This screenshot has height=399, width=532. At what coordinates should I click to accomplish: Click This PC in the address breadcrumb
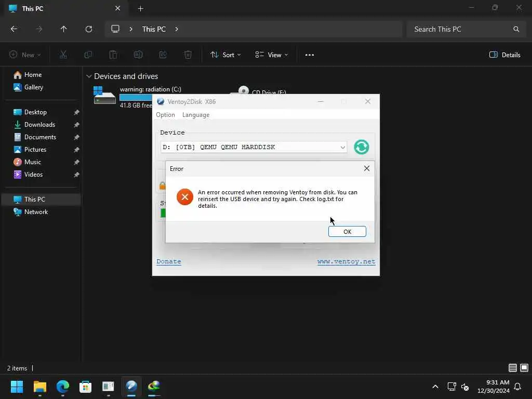point(154,29)
